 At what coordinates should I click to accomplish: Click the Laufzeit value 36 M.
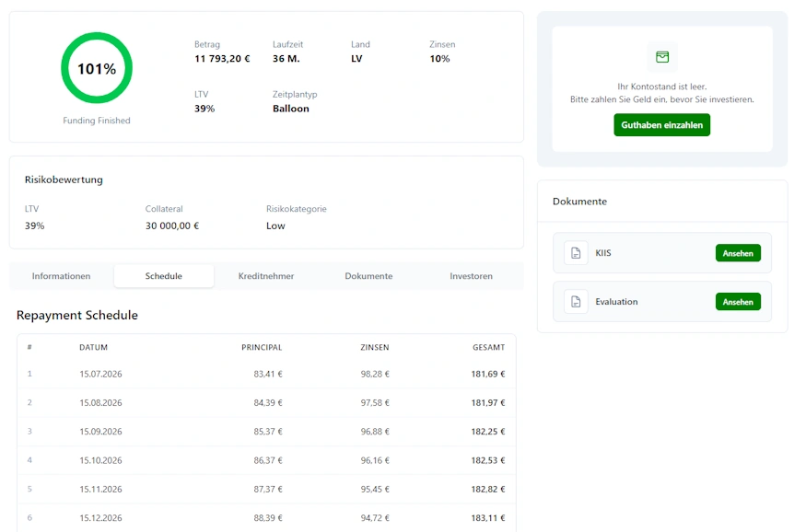tap(286, 59)
